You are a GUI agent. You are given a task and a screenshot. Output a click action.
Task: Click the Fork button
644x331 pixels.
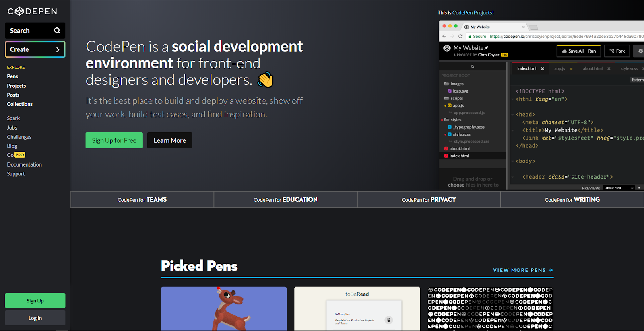[617, 51]
